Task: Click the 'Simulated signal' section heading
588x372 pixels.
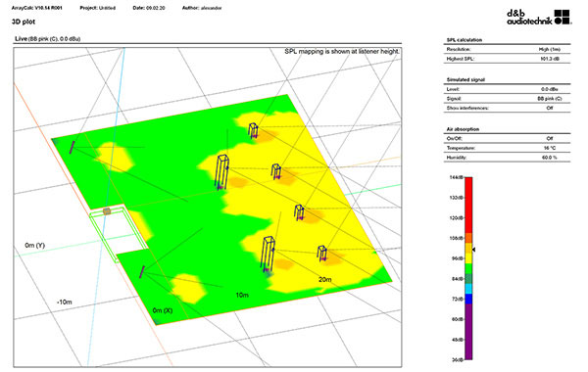Action: tap(465, 80)
